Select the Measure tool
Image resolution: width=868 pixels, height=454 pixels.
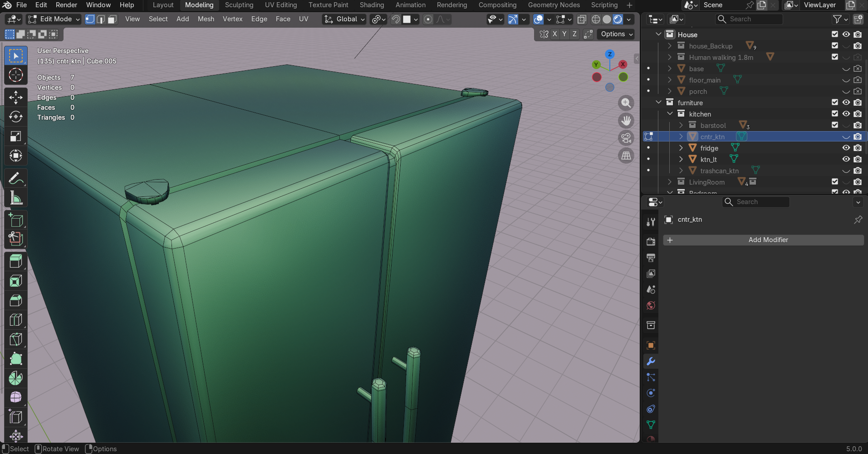click(x=16, y=198)
